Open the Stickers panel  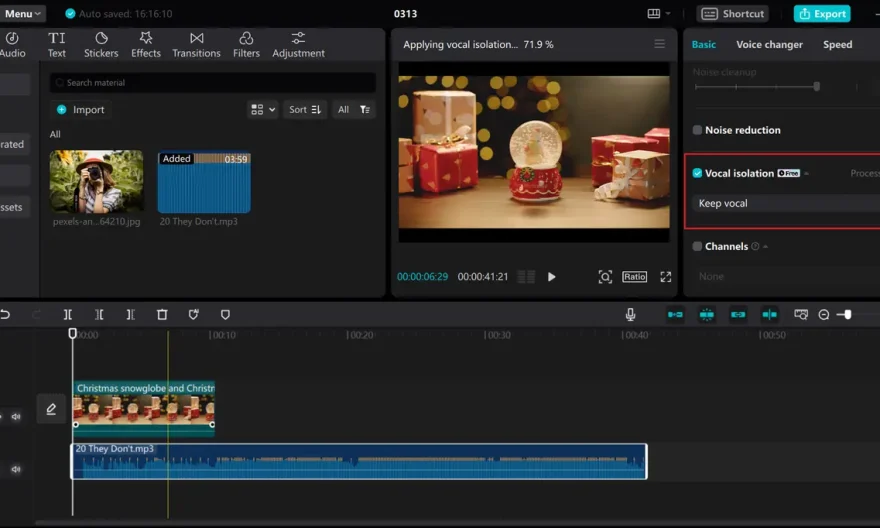coord(101,44)
